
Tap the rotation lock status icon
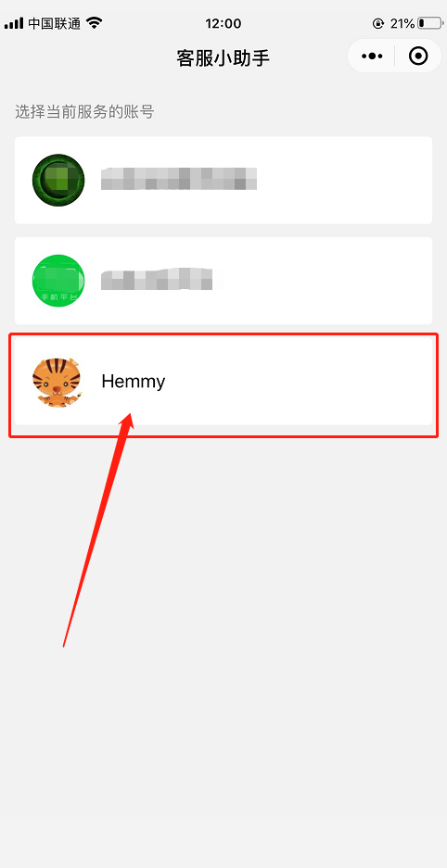point(378,23)
